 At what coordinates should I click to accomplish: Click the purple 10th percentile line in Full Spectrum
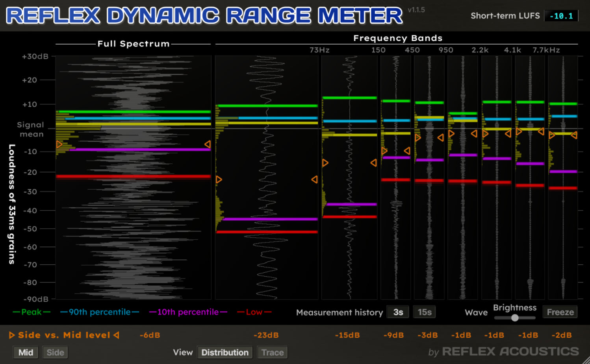point(140,150)
